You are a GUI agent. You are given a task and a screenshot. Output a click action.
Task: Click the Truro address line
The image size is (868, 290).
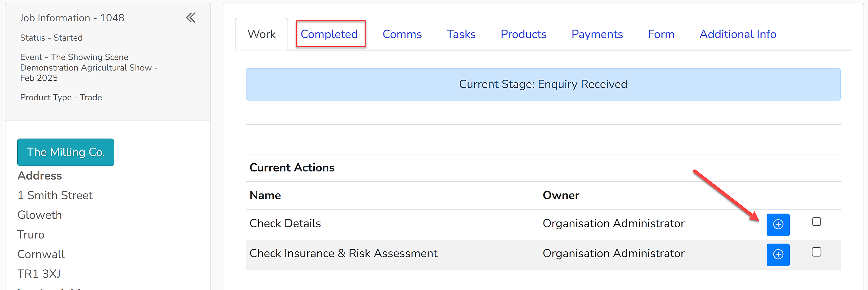coord(31,235)
